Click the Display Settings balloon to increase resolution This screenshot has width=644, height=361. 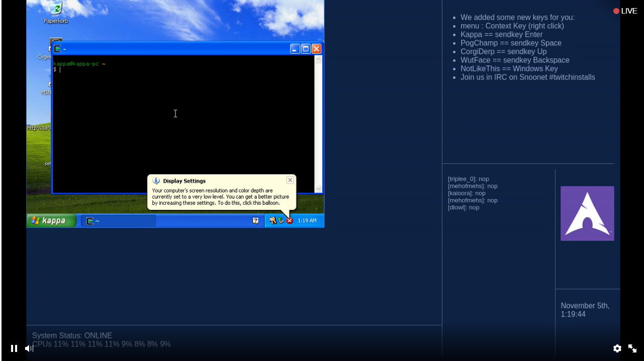[x=216, y=196]
